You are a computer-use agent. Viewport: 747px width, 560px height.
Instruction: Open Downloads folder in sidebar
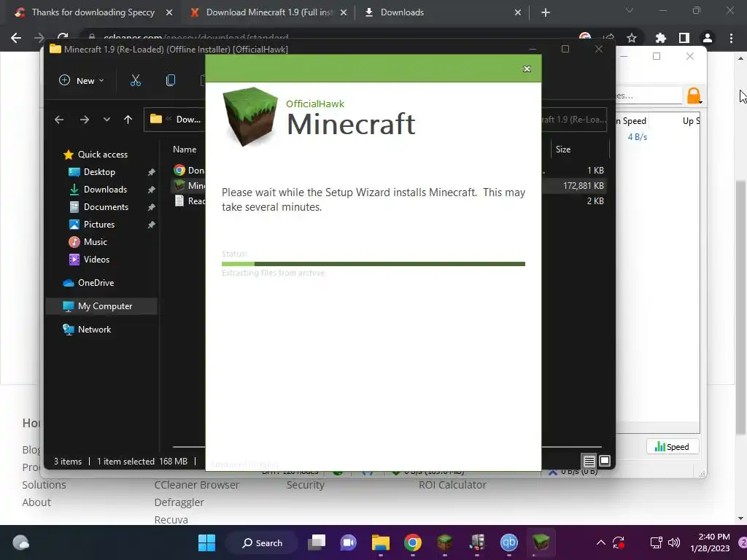pos(105,190)
